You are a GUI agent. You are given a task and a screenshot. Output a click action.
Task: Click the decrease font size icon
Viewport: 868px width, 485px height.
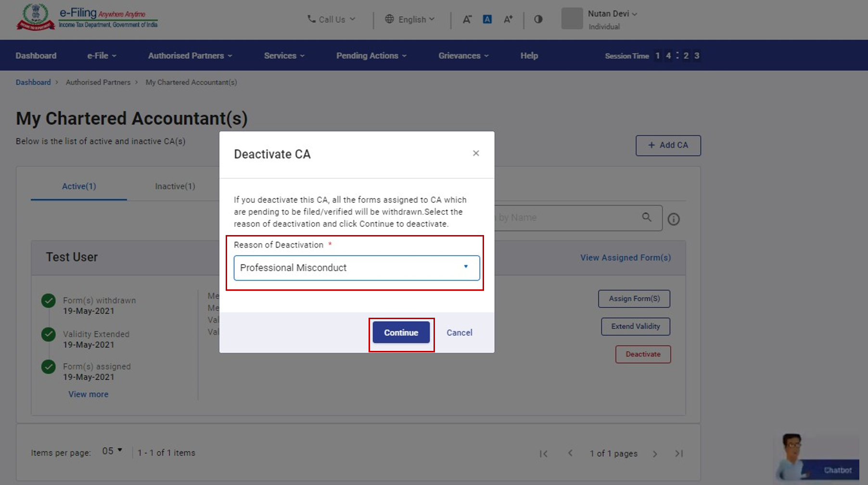click(x=467, y=19)
